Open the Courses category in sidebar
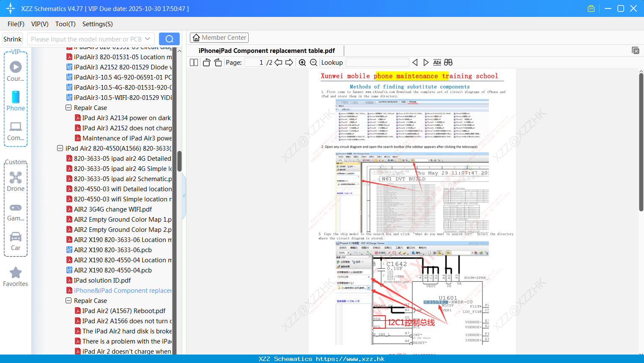 pos(16,71)
